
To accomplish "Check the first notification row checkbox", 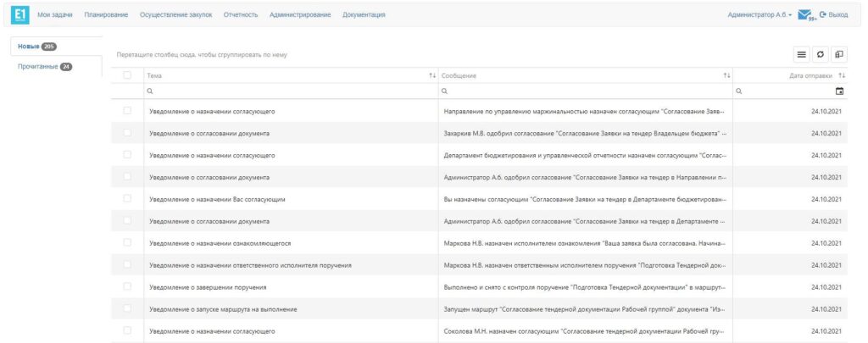I will (127, 111).
